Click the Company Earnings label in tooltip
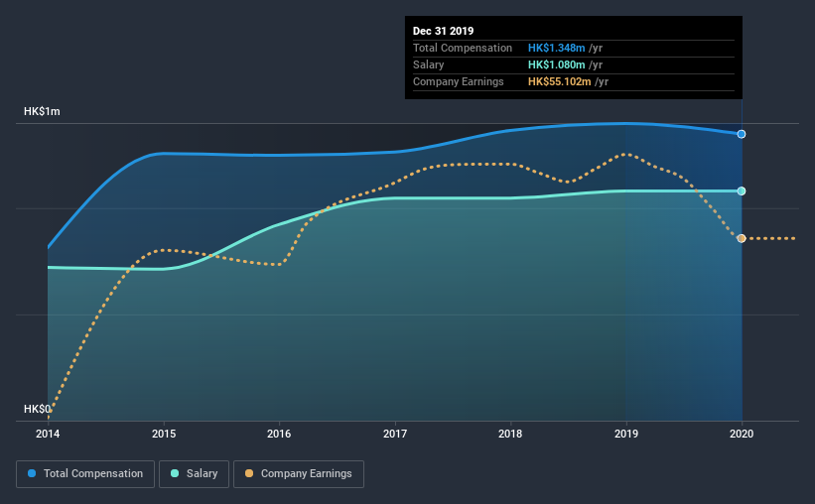 point(459,81)
